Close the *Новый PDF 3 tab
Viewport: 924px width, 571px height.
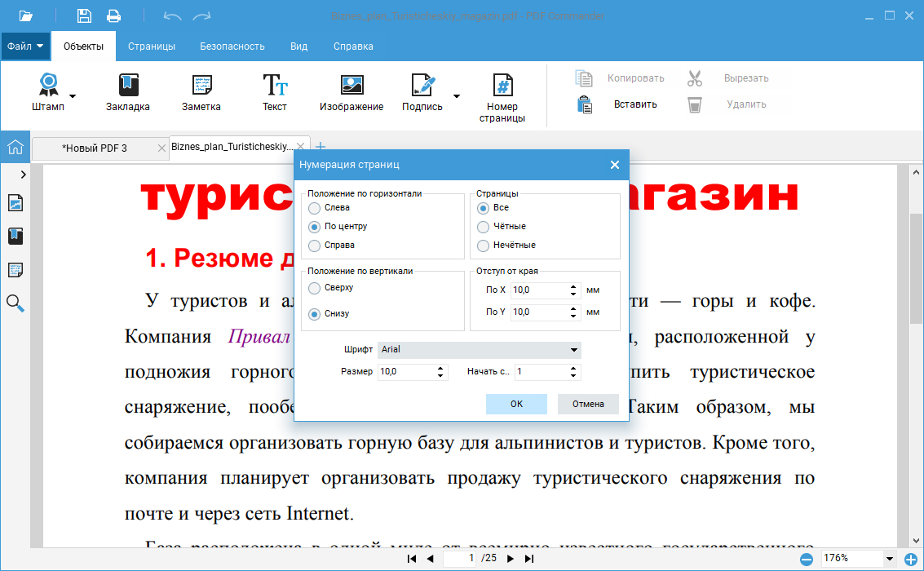[x=161, y=148]
